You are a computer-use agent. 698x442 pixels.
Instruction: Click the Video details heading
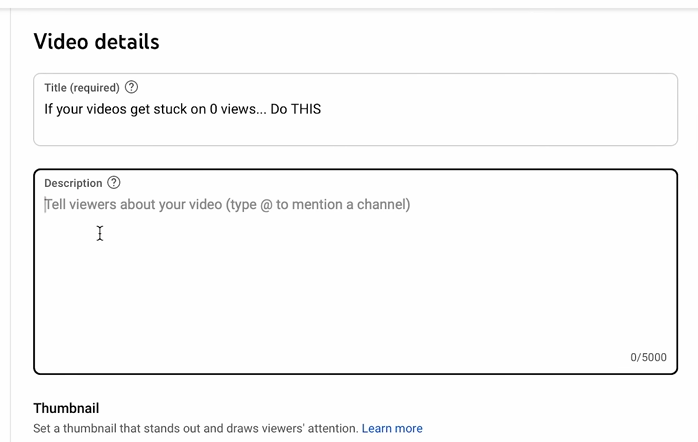point(96,41)
